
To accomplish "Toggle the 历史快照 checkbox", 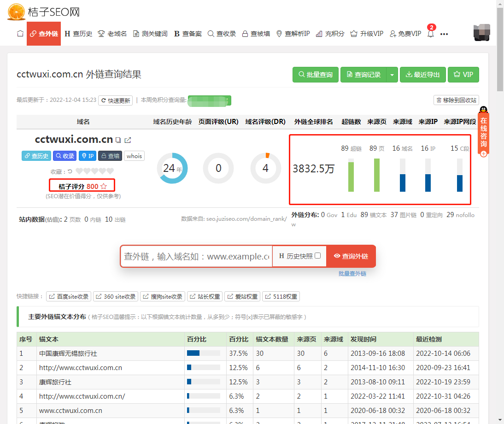I will 317,256.
